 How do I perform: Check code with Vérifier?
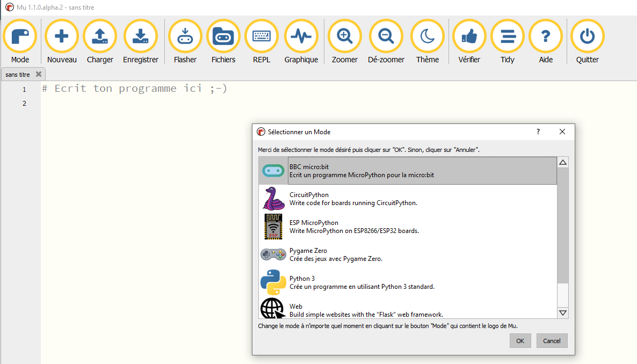pyautogui.click(x=469, y=41)
